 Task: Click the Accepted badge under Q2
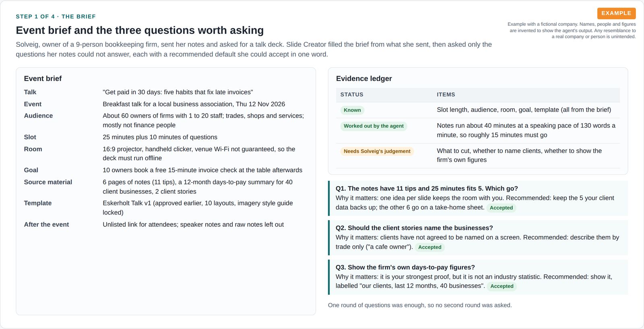coord(429,247)
